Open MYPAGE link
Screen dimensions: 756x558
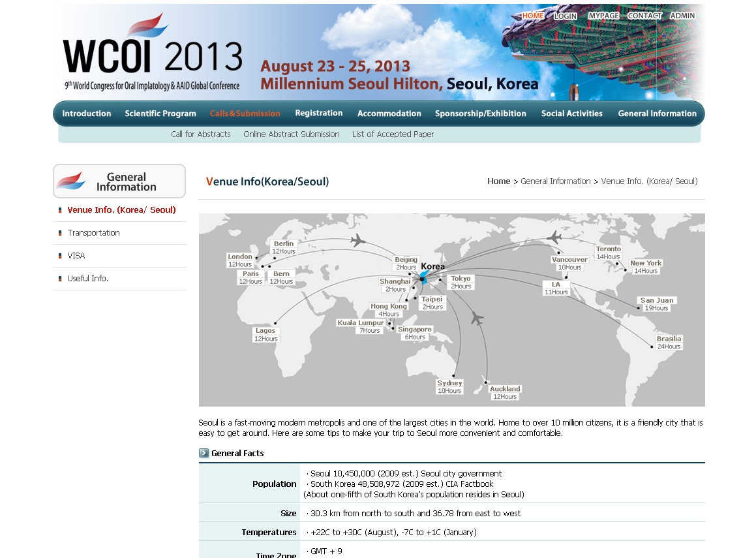click(603, 16)
